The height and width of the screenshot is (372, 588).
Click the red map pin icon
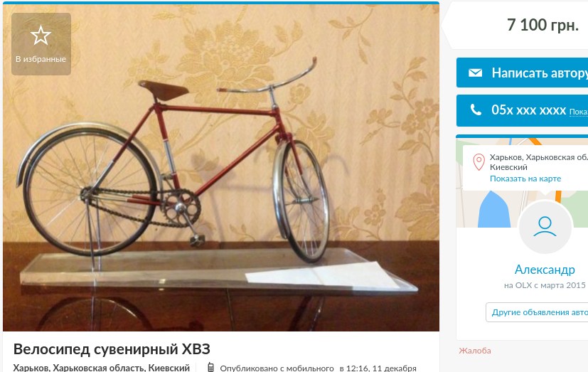[x=479, y=162]
